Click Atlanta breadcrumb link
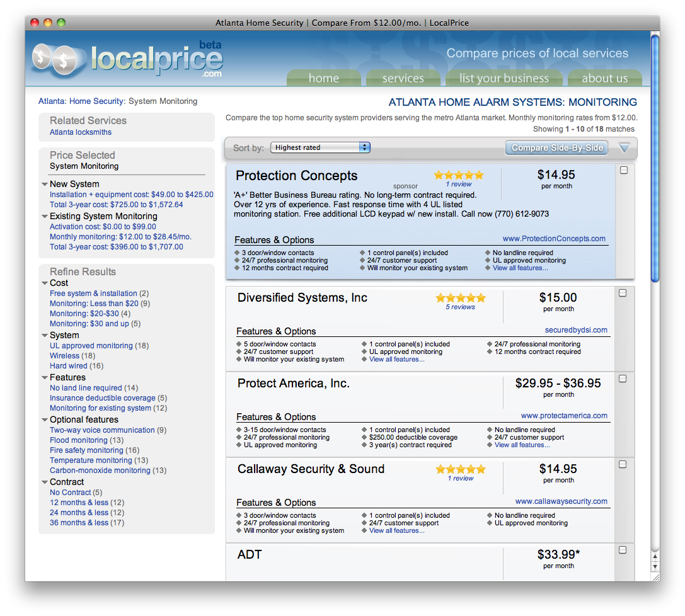 (51, 101)
